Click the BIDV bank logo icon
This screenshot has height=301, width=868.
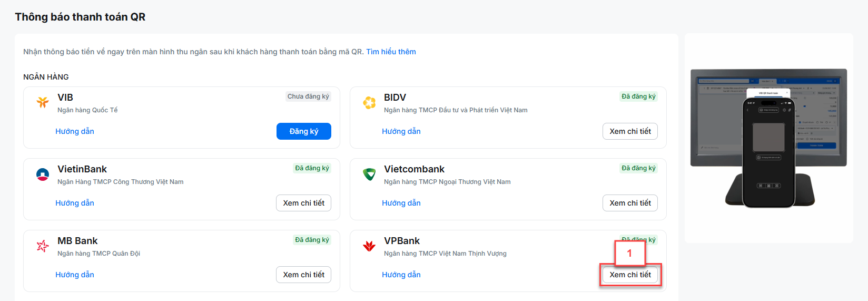[369, 102]
